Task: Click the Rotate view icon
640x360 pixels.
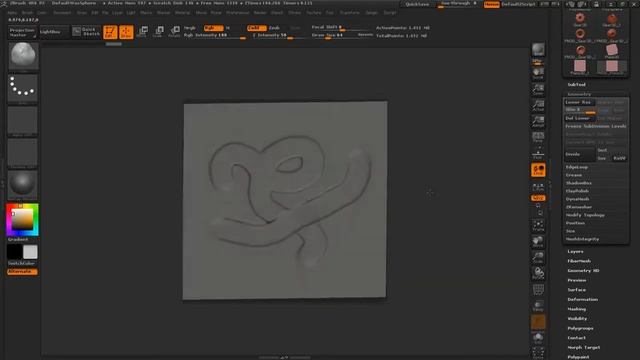Action: pos(538,273)
